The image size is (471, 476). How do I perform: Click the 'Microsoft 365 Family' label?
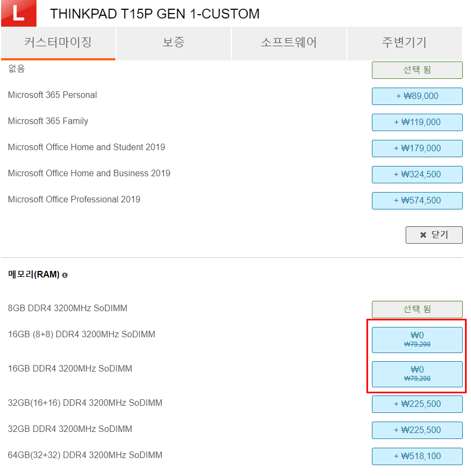click(x=48, y=121)
